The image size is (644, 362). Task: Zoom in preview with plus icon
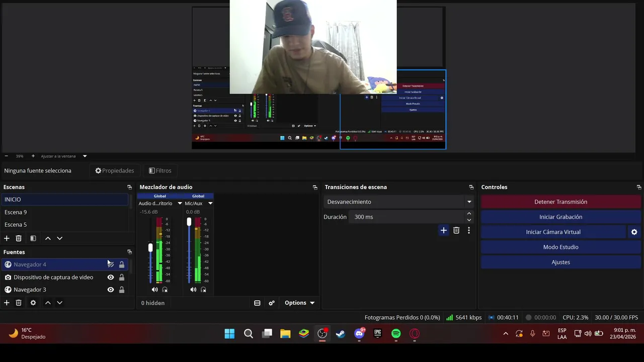33,156
